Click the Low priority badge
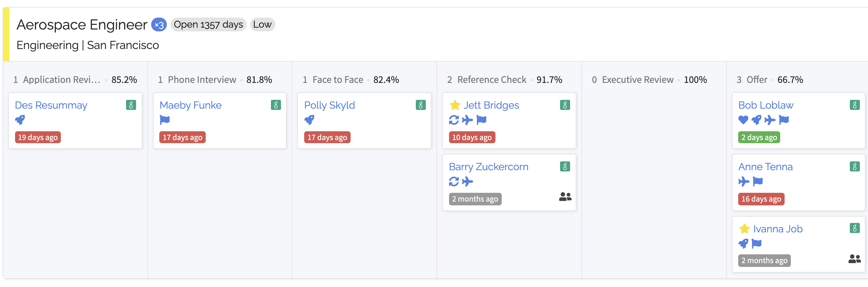The image size is (868, 287). coord(262,24)
